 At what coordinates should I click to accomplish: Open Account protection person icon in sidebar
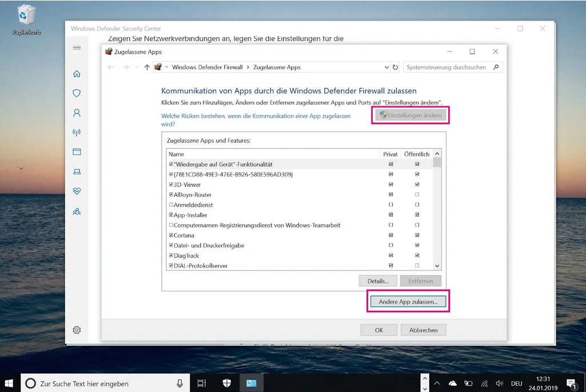pos(77,113)
